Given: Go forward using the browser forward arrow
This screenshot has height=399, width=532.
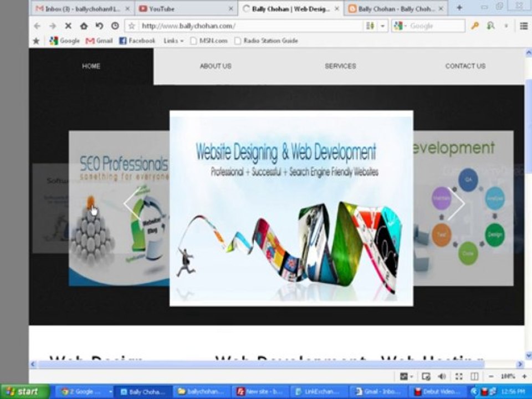Looking at the screenshot, I should 53,26.
